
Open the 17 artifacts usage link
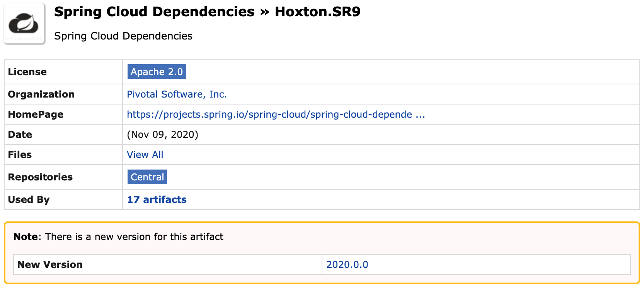point(157,199)
